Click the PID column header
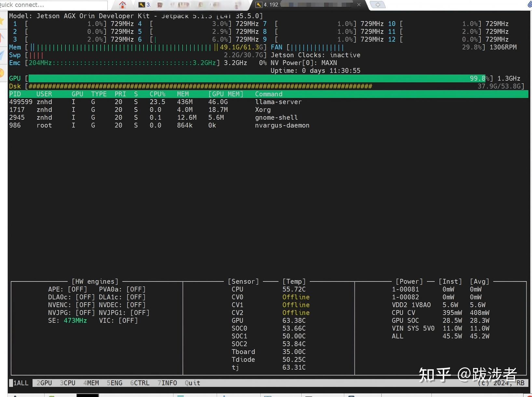The height and width of the screenshot is (397, 532). [x=15, y=94]
